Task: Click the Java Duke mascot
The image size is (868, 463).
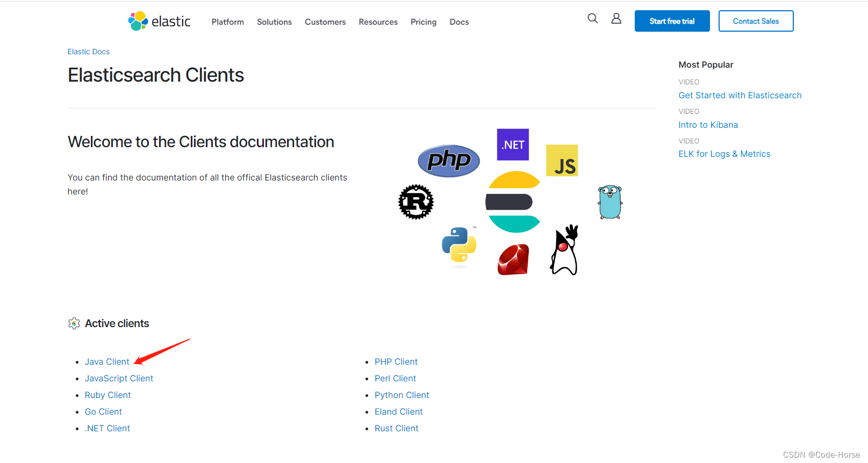Action: [564, 250]
